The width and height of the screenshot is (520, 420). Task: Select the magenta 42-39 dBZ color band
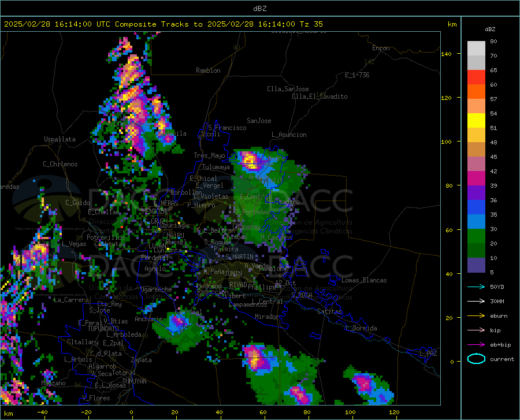pos(476,179)
